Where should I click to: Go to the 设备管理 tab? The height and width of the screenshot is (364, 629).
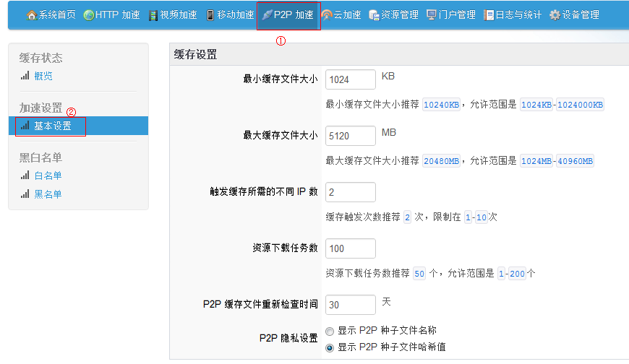pos(575,15)
